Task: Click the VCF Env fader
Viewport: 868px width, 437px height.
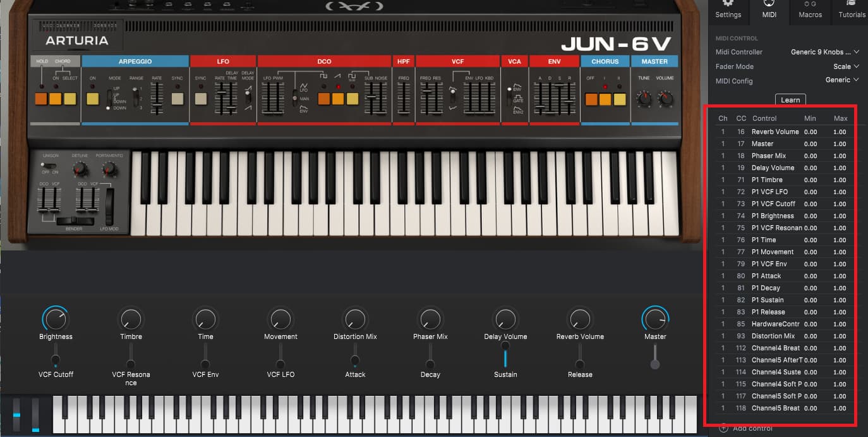Action: (205, 355)
